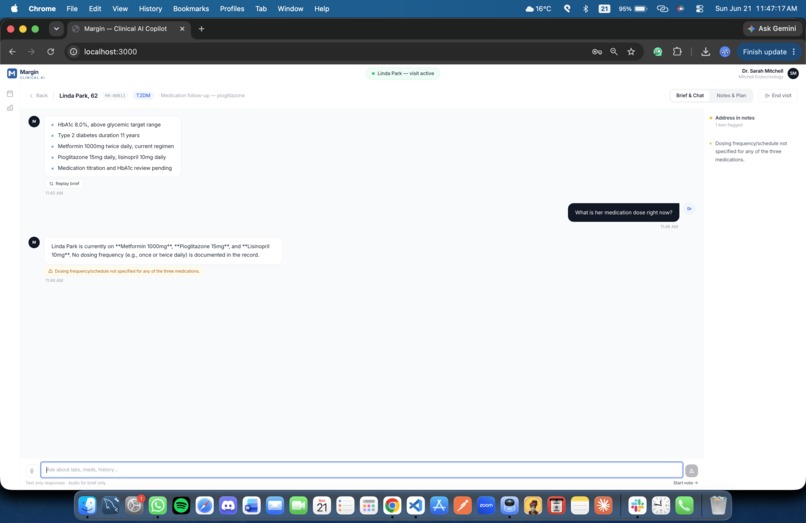Open WhatsApp from the dock
This screenshot has height=523, width=806.
[158, 506]
